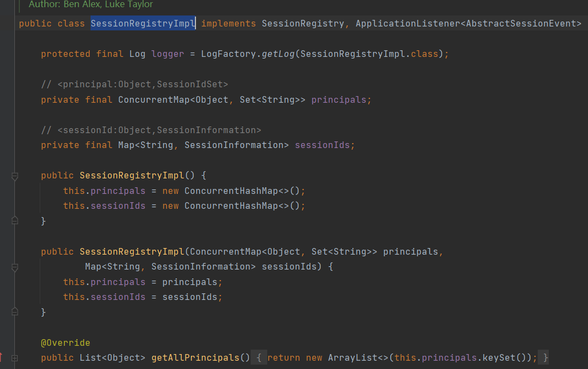Click the override gutter marker beside getAllPrincipals

(x=2, y=357)
